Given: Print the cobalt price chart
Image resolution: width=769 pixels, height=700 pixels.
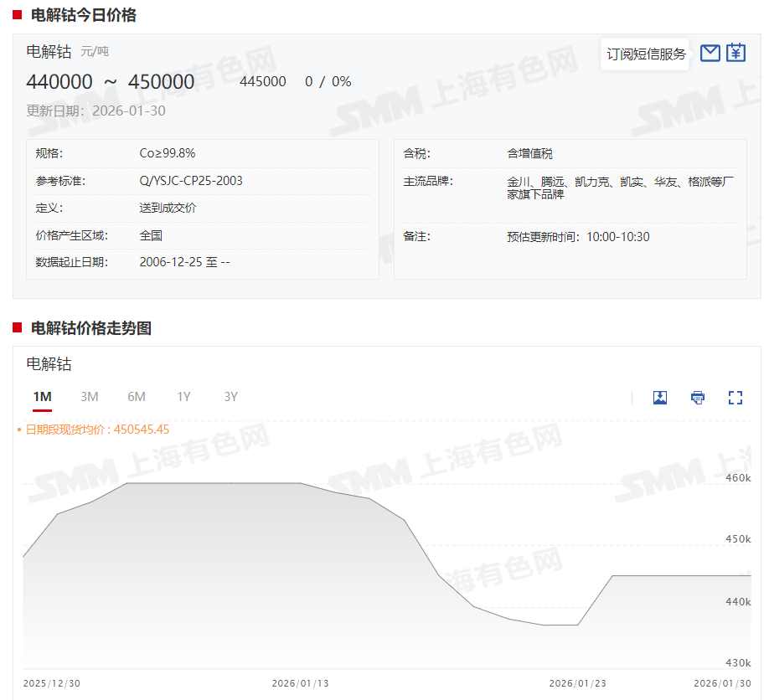Looking at the screenshot, I should (x=698, y=398).
